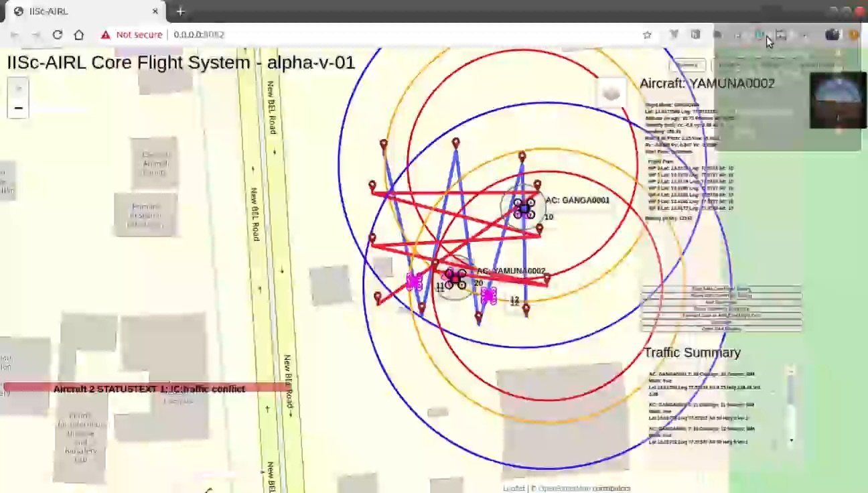The height and width of the screenshot is (493, 868).
Task: Select the GANGA0001 drone icon on map
Action: pyautogui.click(x=524, y=208)
